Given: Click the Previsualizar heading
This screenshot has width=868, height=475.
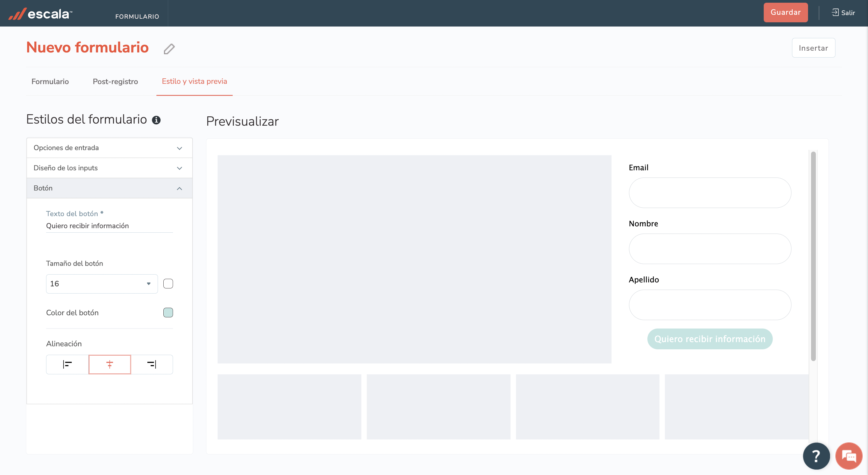Looking at the screenshot, I should (242, 122).
